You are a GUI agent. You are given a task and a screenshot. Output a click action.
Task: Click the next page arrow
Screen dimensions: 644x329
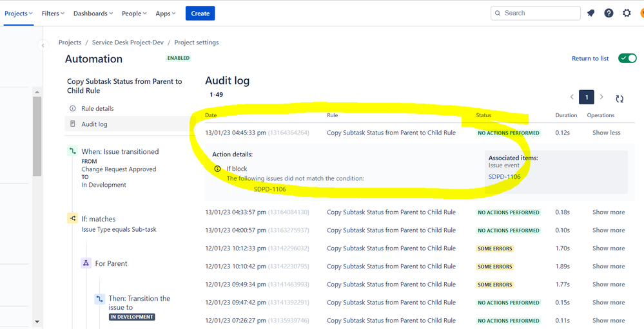point(601,97)
